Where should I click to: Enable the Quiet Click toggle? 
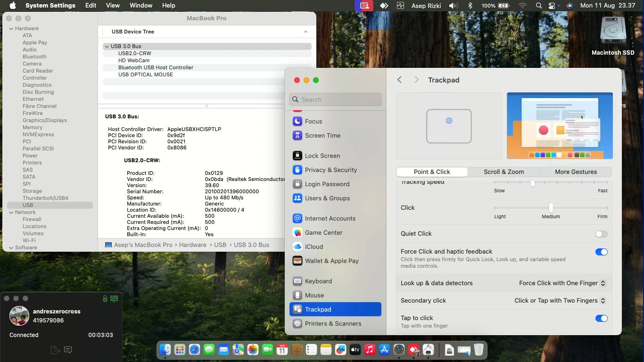(601, 234)
